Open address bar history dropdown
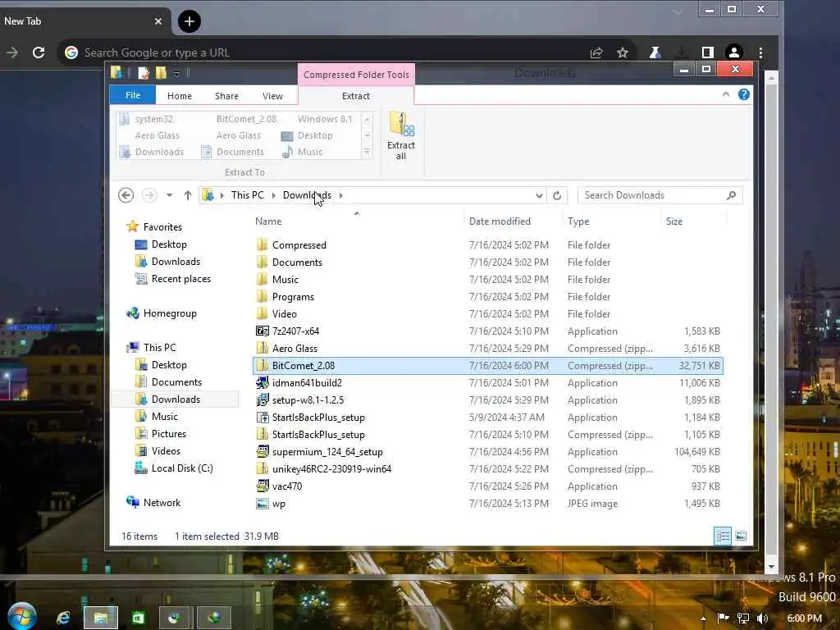Image resolution: width=840 pixels, height=630 pixels. click(539, 195)
